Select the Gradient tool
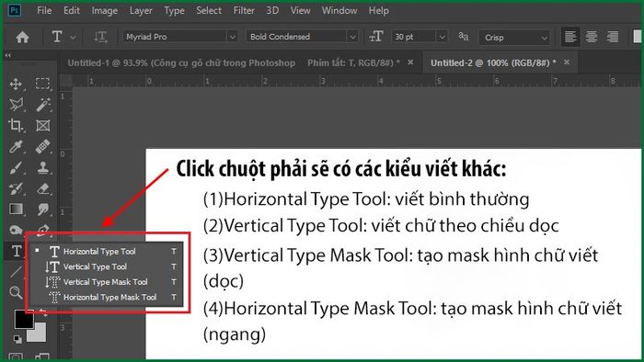 coord(16,209)
